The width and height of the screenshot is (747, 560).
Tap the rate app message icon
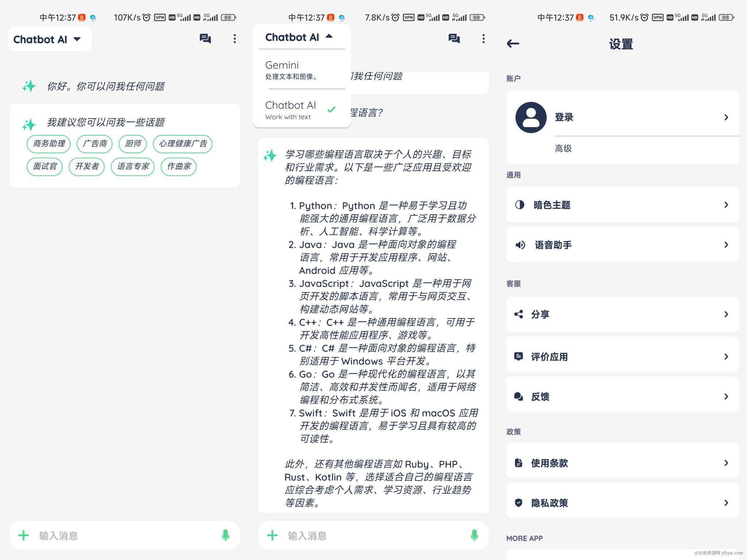tap(518, 357)
